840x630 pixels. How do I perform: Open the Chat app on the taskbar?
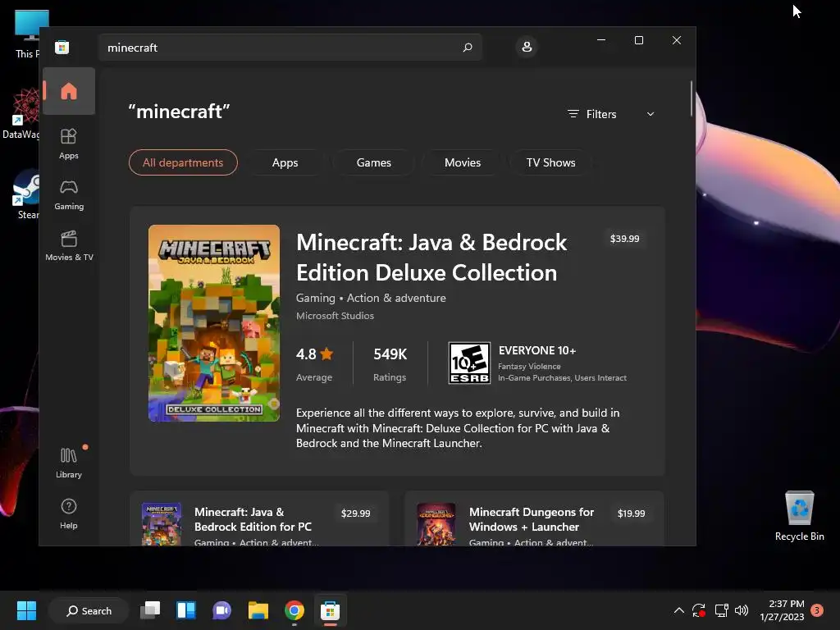tap(221, 610)
